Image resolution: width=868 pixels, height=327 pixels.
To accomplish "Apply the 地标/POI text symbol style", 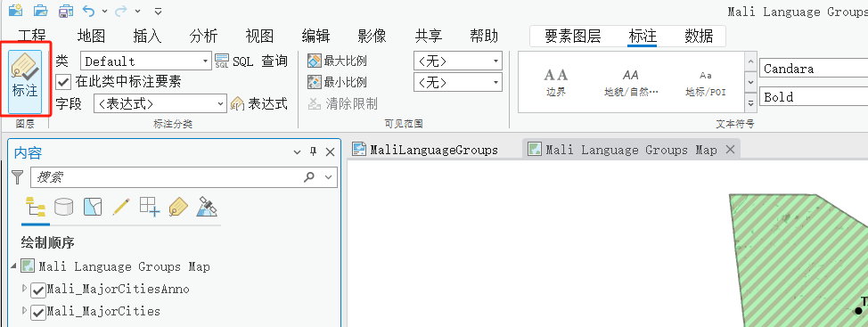I will point(705,82).
